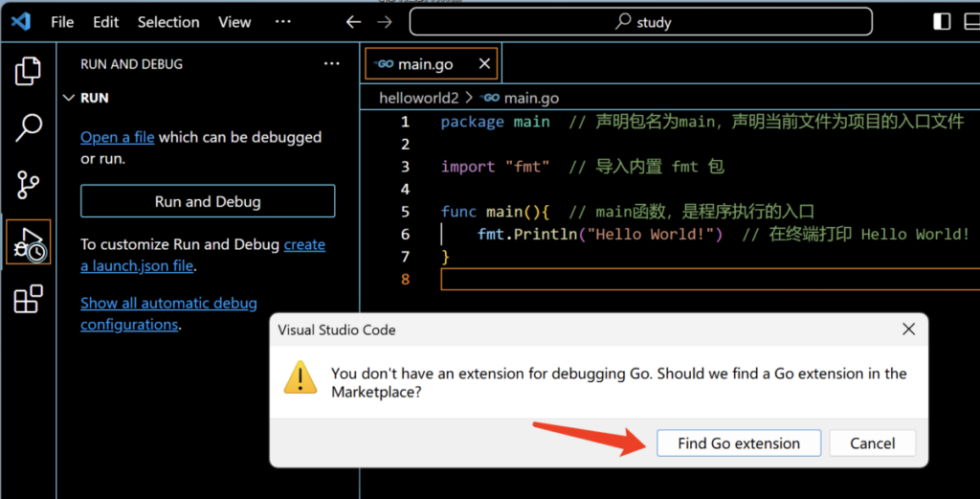Open the View menu
The height and width of the screenshot is (499, 980).
pos(234,22)
